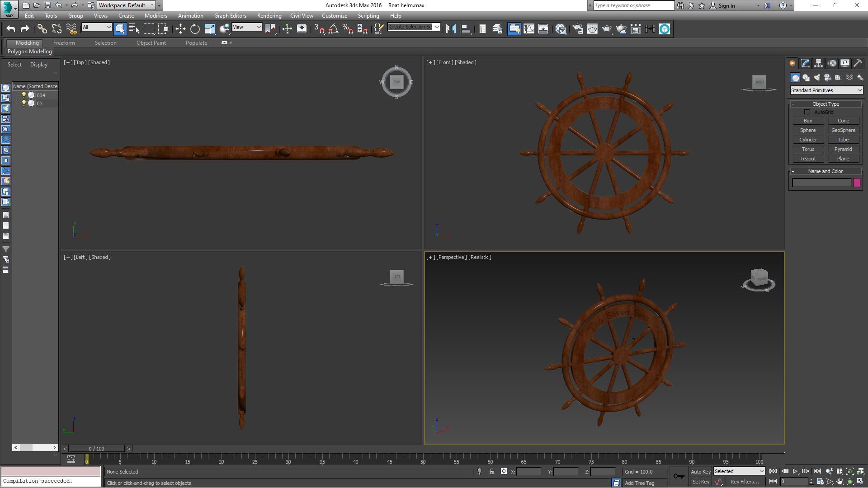Open the Create Selection Set dropdown
The height and width of the screenshot is (488, 868).
[x=414, y=27]
